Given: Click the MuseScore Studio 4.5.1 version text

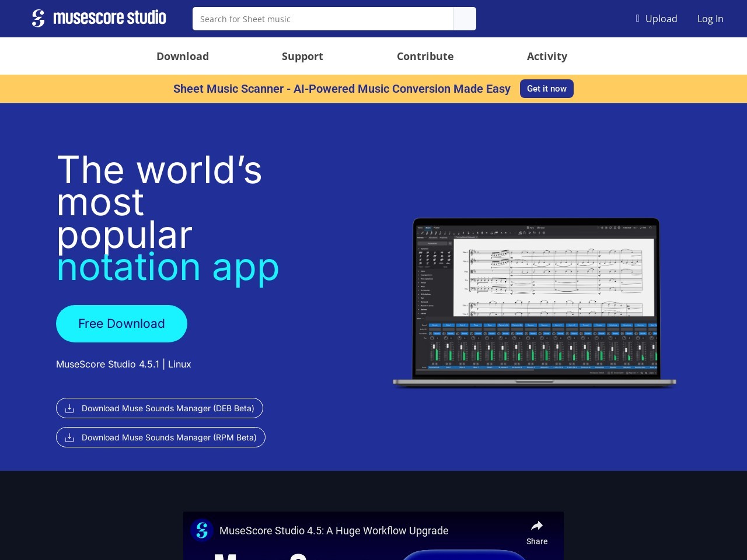Looking at the screenshot, I should pos(107,364).
